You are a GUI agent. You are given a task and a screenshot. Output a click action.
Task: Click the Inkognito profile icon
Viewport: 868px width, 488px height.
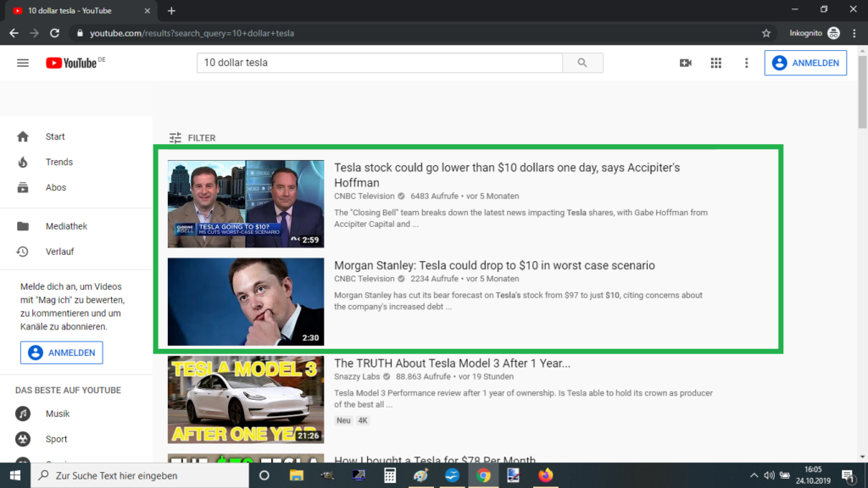coord(833,33)
